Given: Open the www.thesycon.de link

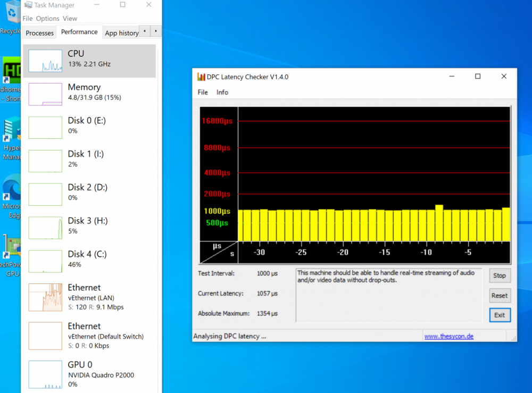Looking at the screenshot, I should tap(448, 336).
